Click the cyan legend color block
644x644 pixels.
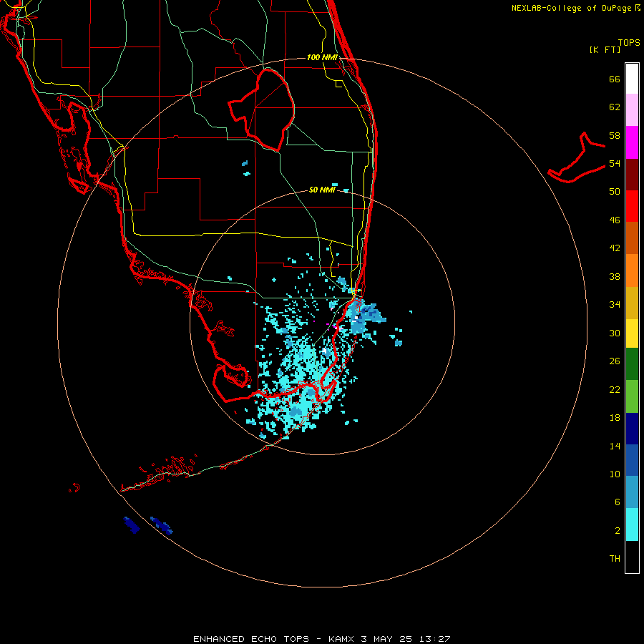[632, 525]
